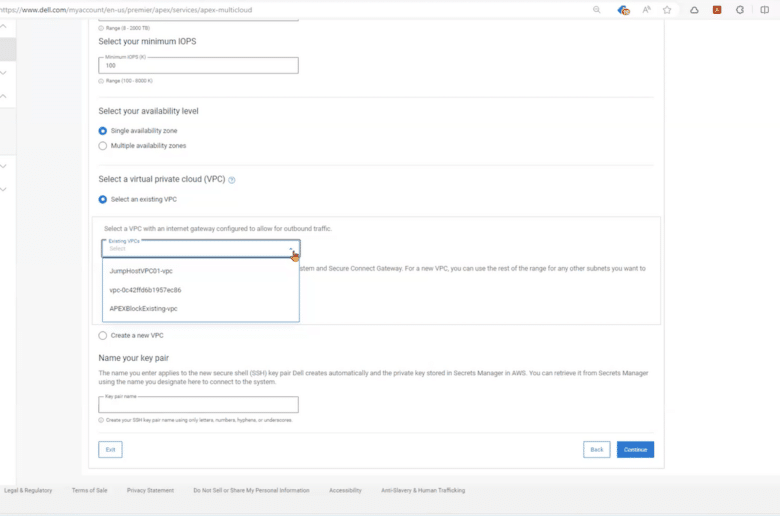Collapse the Existing VPCs dropdown

292,248
